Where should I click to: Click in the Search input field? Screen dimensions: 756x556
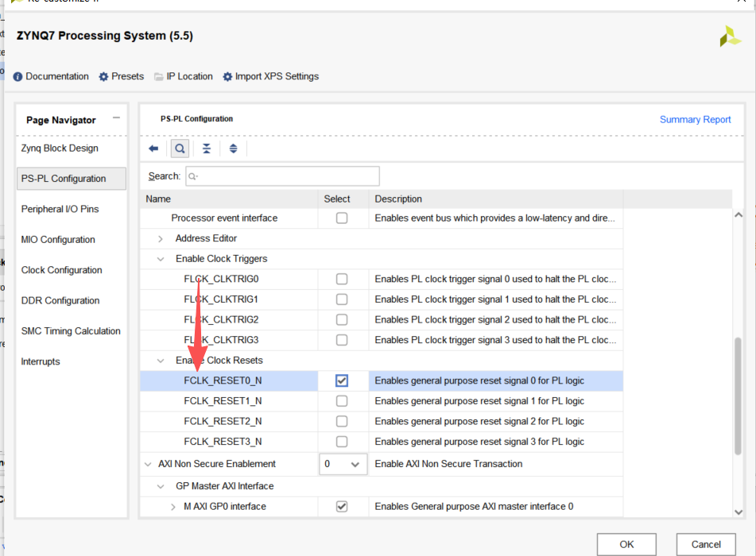[282, 176]
